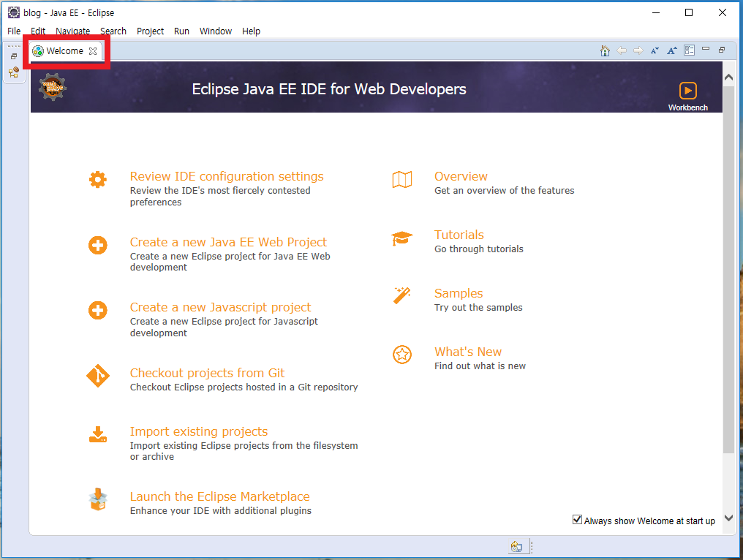Click the Workbench label

point(687,107)
